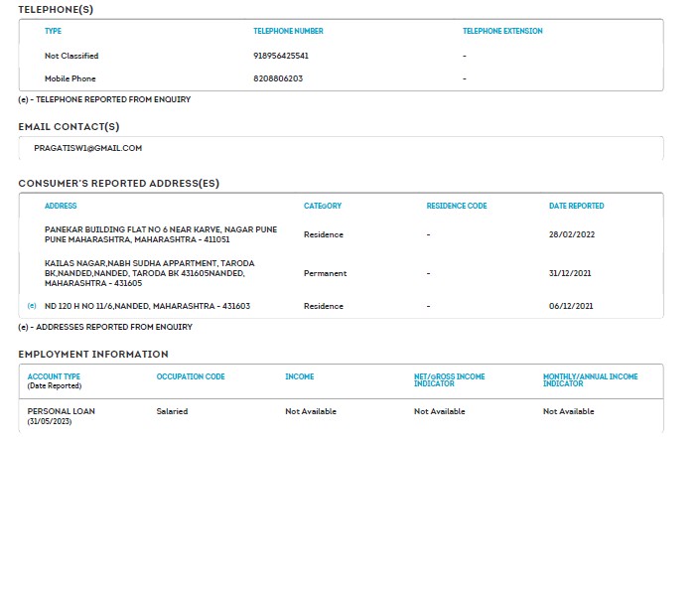The height and width of the screenshot is (593, 700).
Task: Select the Permanent category entry
Action: (325, 273)
